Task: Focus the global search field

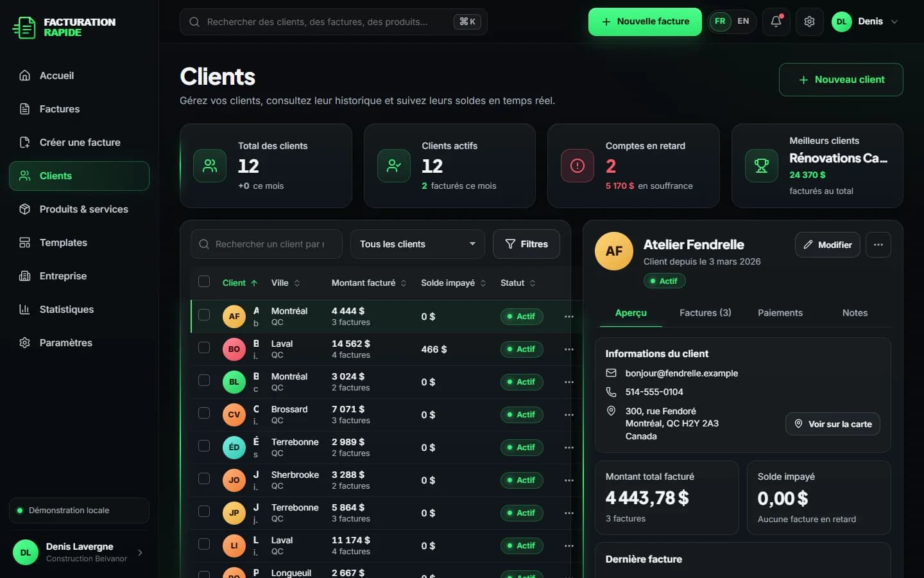Action: [333, 22]
